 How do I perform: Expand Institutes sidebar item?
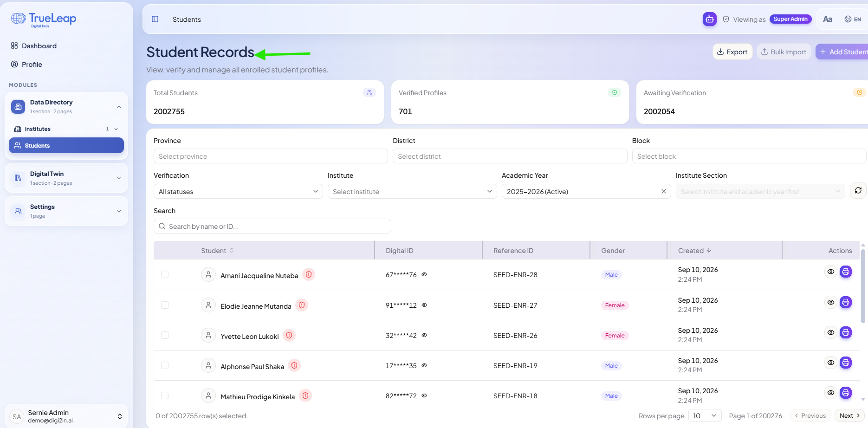66,129
